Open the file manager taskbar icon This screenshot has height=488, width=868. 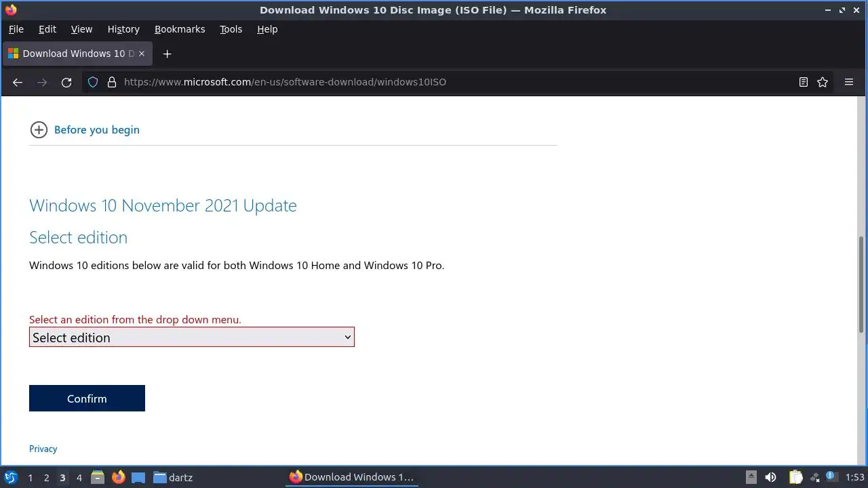point(98,477)
